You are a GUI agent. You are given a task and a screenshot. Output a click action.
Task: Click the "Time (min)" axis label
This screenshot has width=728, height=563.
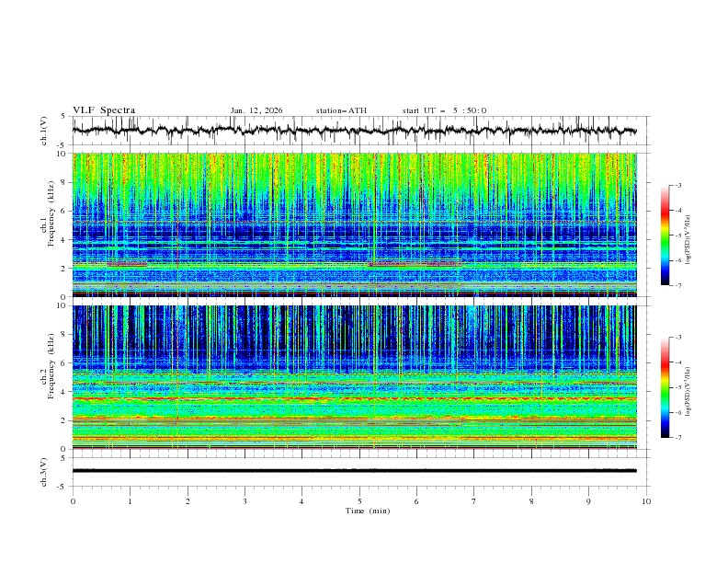pyautogui.click(x=368, y=511)
